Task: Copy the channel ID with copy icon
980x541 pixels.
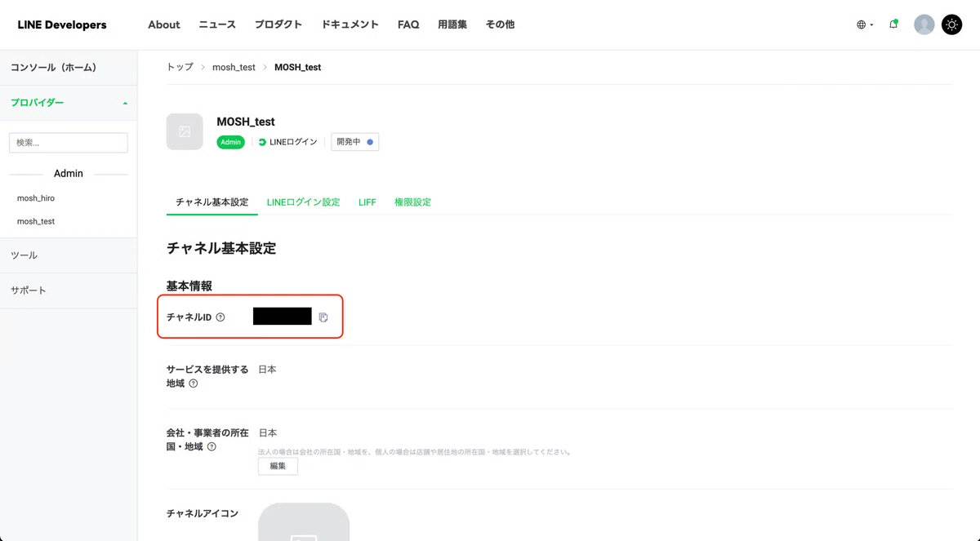Action: pyautogui.click(x=323, y=317)
